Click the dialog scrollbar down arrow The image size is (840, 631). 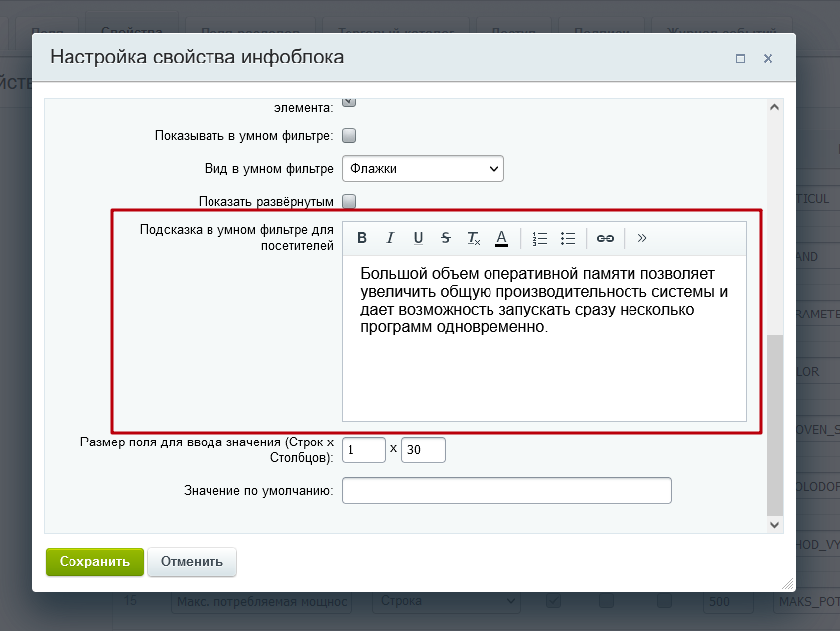[774, 525]
